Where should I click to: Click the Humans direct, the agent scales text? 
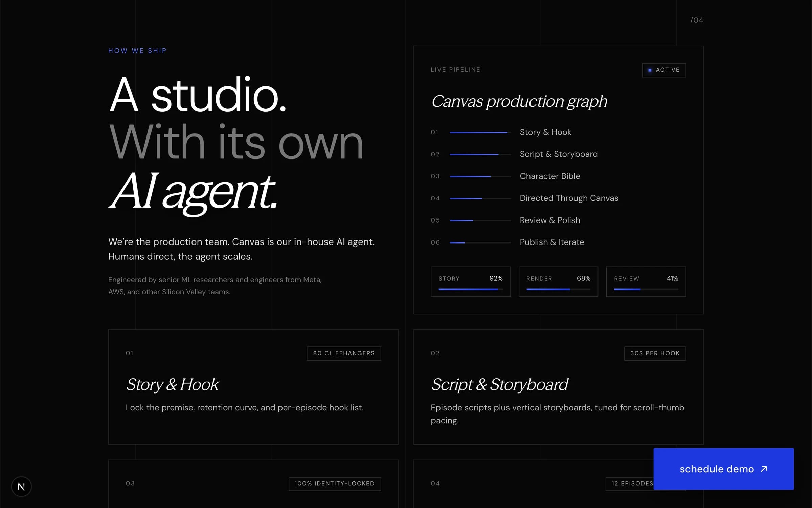click(180, 257)
